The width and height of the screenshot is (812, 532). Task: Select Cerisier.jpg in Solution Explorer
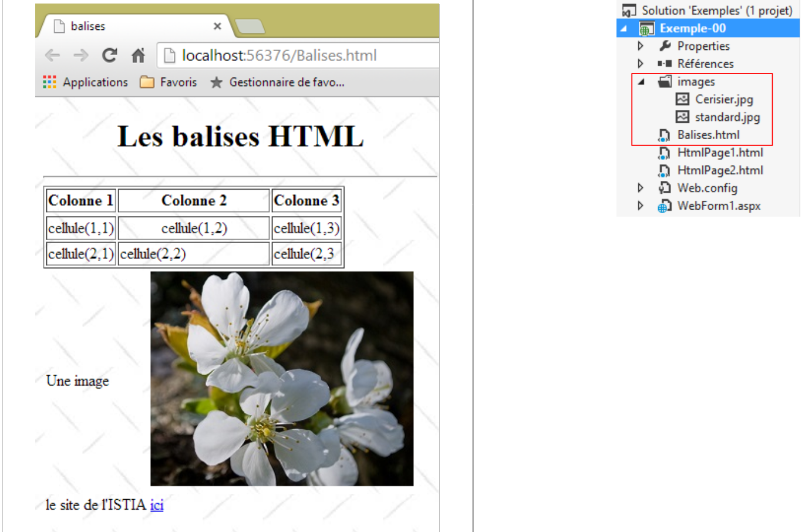tap(723, 99)
